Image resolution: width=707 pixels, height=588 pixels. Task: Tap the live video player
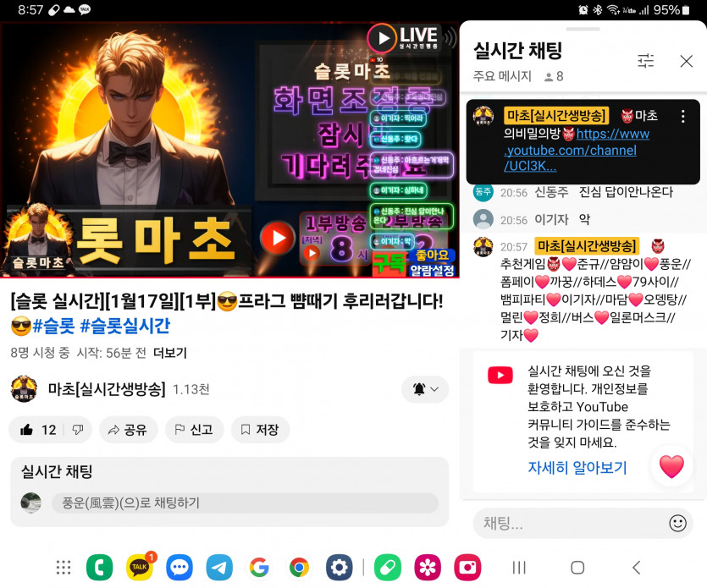click(229, 149)
